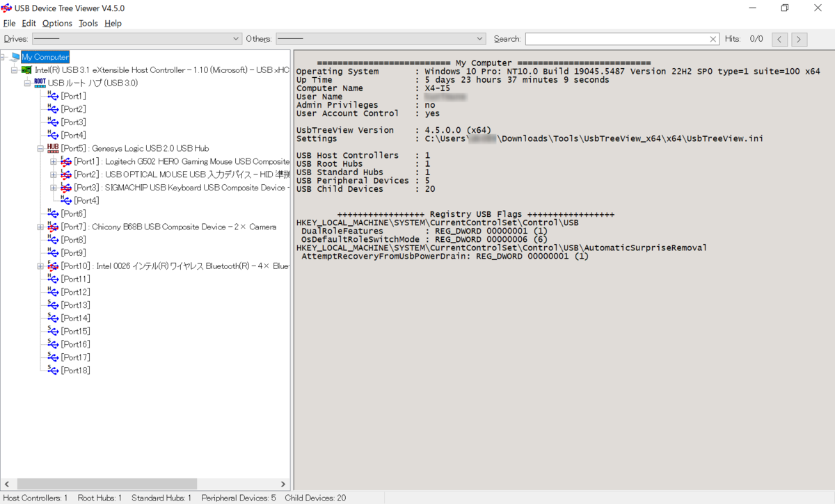
Task: Expand the Port10 Intel Bluetooth node
Action: pos(40,266)
